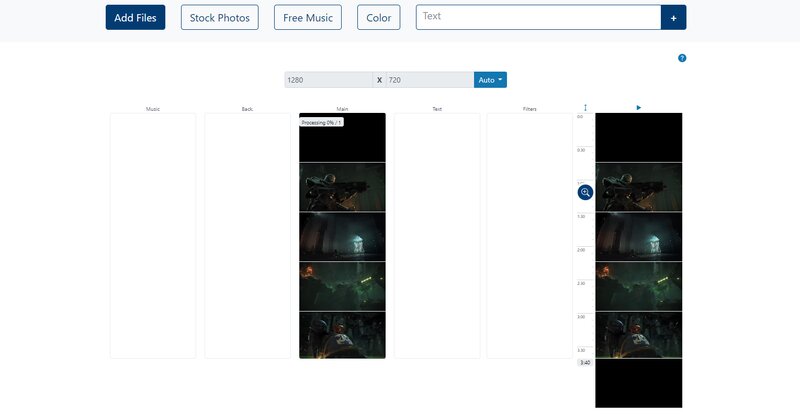Browse the Free Music collection
The image size is (800, 414).
[308, 17]
